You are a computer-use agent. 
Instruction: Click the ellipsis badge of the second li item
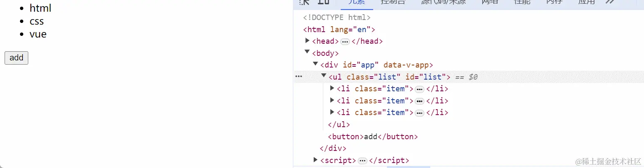(x=419, y=101)
